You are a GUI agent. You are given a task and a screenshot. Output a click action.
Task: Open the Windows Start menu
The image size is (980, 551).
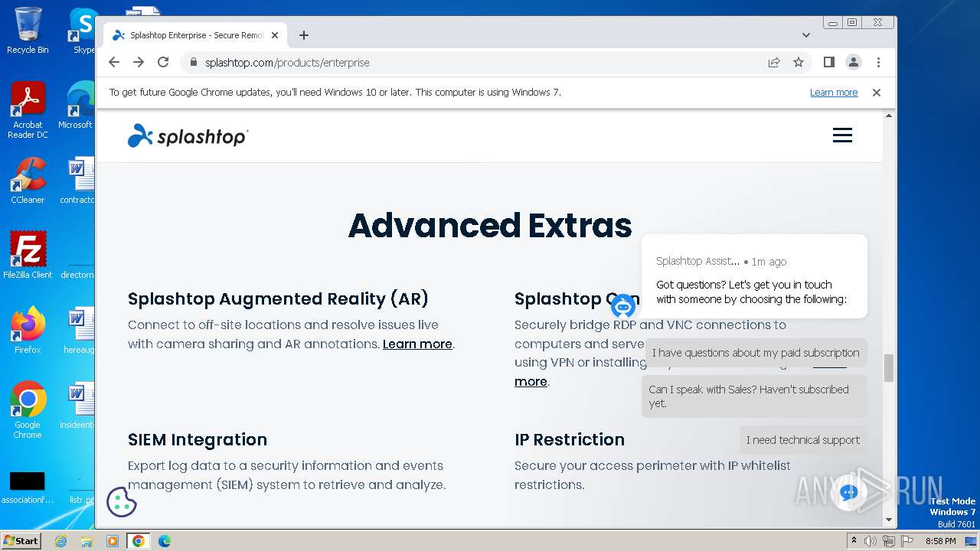click(x=21, y=540)
